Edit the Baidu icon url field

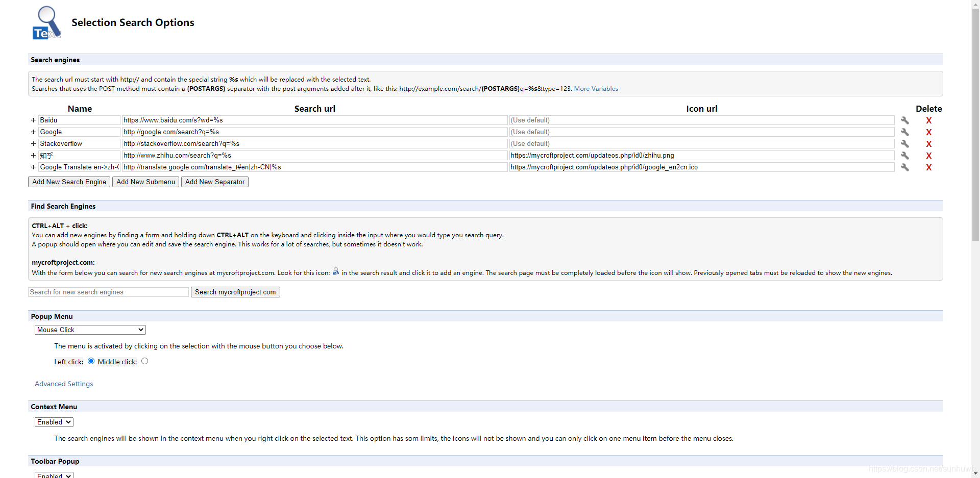702,120
